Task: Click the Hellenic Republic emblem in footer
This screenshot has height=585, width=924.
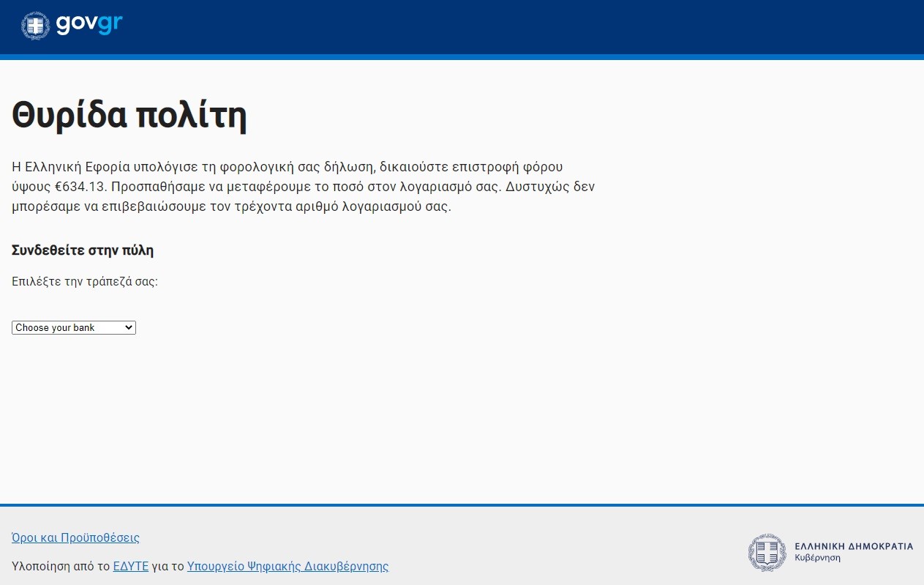Action: coord(766,552)
